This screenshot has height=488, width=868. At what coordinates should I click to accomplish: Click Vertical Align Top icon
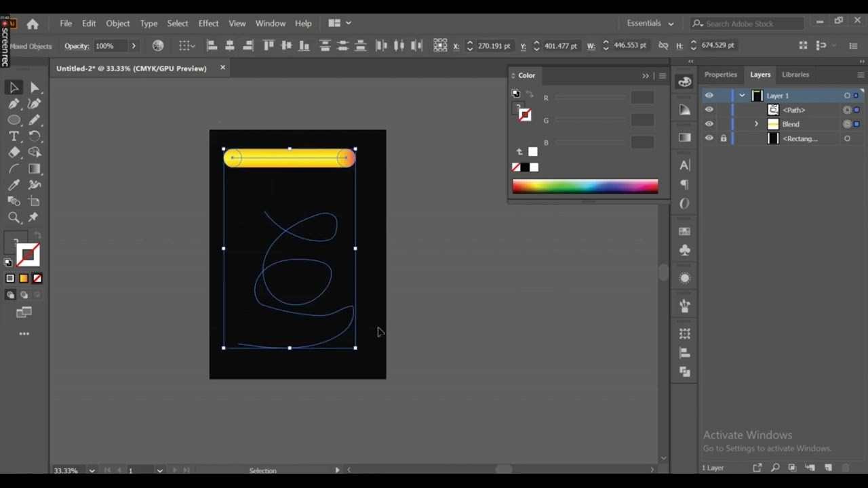click(269, 45)
